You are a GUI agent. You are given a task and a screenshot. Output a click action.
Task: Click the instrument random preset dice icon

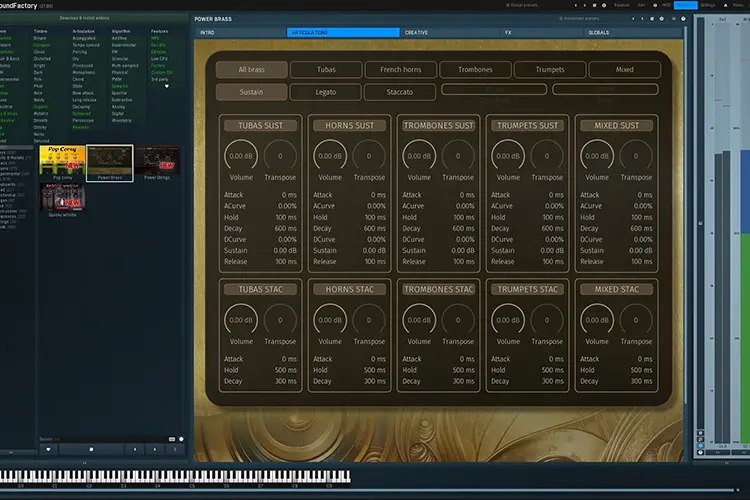pyautogui.click(x=652, y=19)
